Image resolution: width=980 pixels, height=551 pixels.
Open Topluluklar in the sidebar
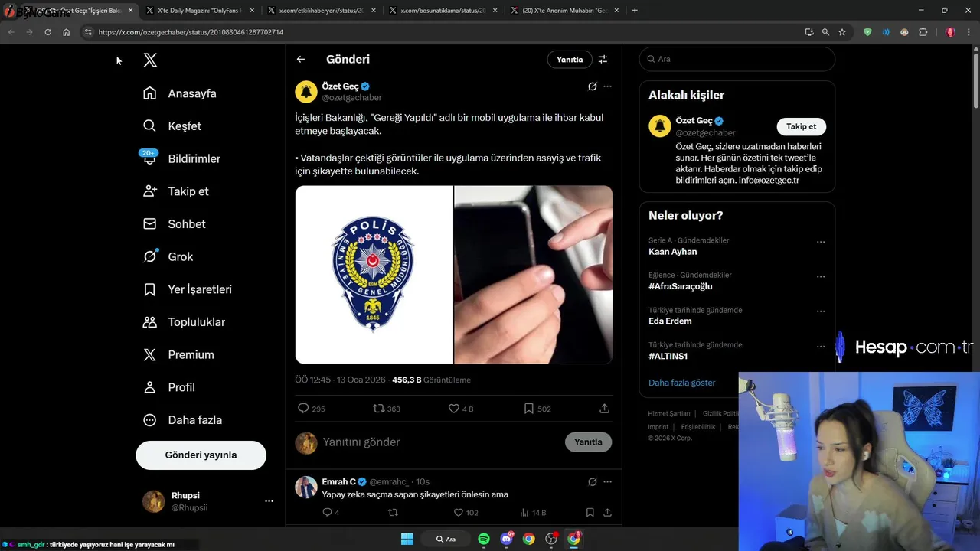(x=185, y=322)
